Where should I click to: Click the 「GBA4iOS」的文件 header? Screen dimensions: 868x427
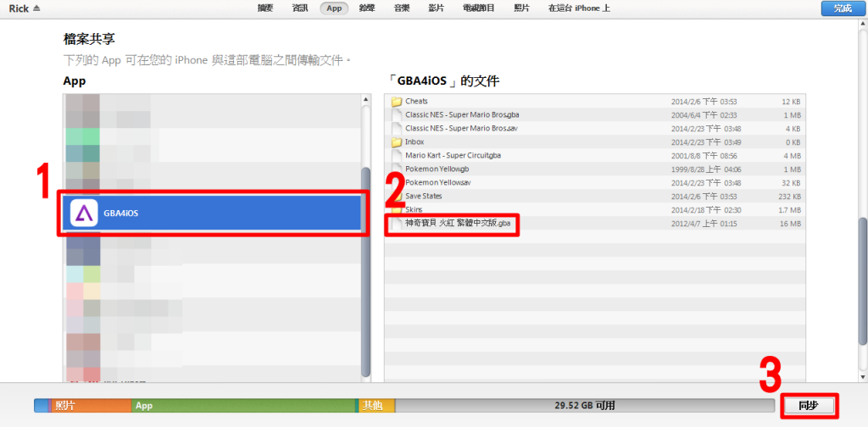tap(444, 81)
